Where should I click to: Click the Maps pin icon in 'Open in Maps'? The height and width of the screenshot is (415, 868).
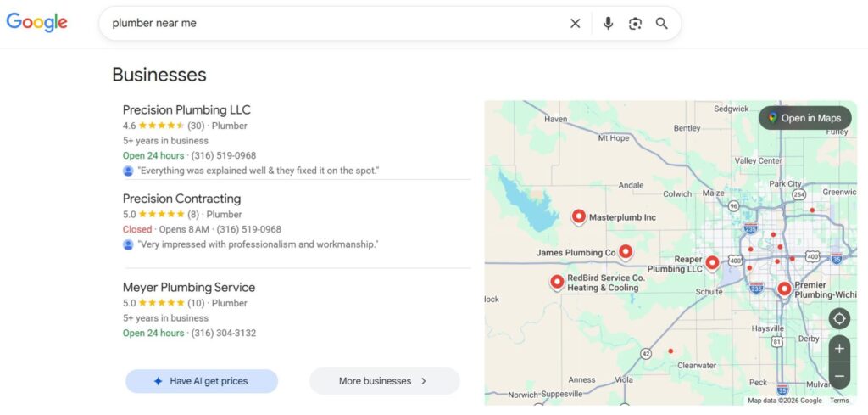point(773,118)
